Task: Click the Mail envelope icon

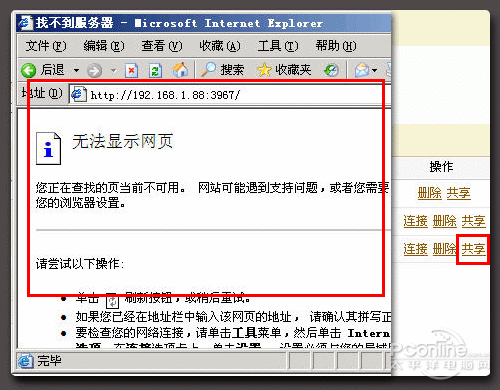Action: pyautogui.click(x=362, y=70)
